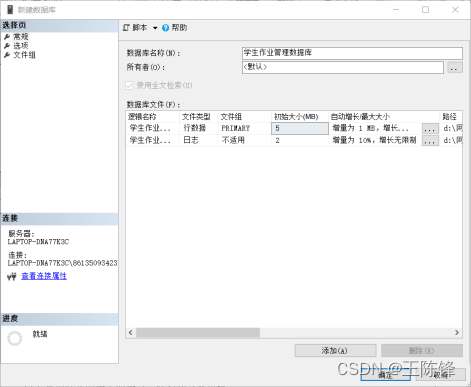
Task: Click server name LAPTOP-DNA77K3C
Action: click(x=38, y=242)
